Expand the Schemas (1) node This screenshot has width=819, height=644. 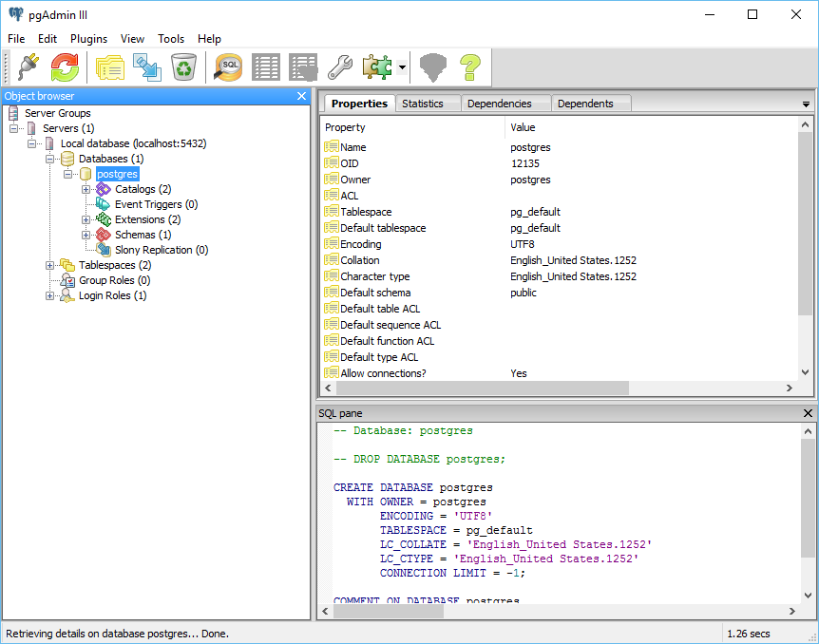pyautogui.click(x=86, y=235)
